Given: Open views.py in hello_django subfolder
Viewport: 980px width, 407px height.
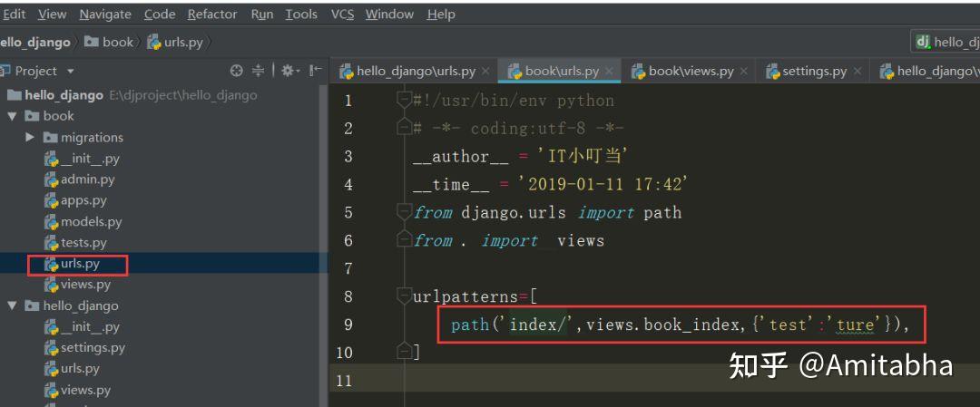Looking at the screenshot, I should (77, 390).
